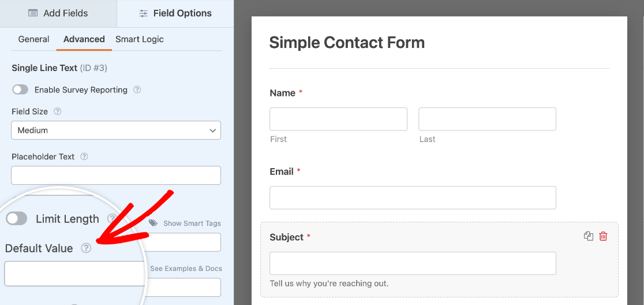Open the Field Size Medium dropdown
This screenshot has width=644, height=305.
pos(116,131)
